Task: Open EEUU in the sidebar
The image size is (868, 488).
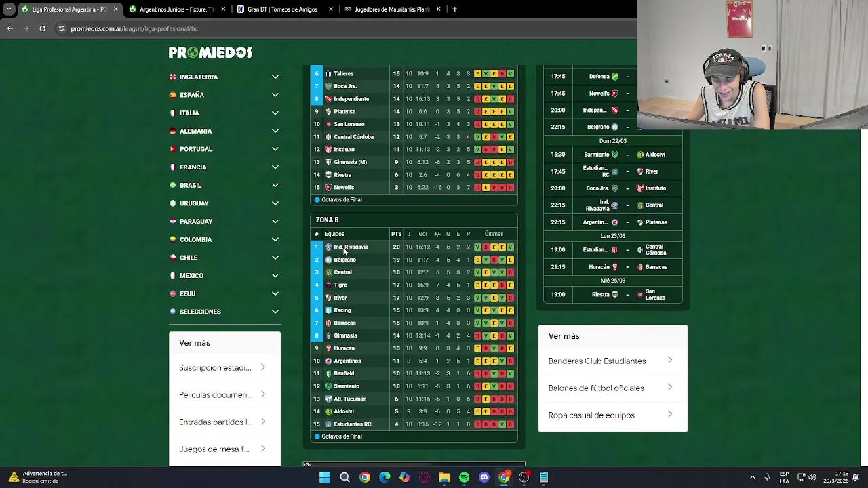Action: (x=224, y=293)
